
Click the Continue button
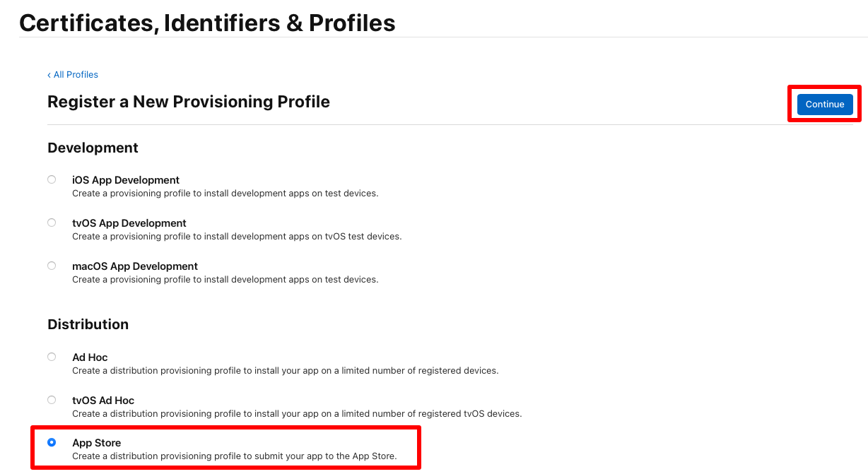(x=824, y=104)
